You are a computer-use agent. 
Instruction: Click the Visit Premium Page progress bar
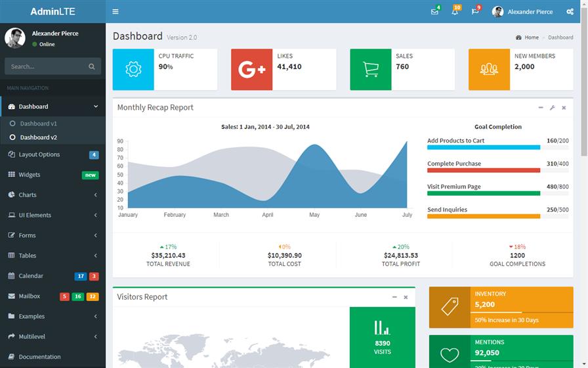(x=497, y=193)
